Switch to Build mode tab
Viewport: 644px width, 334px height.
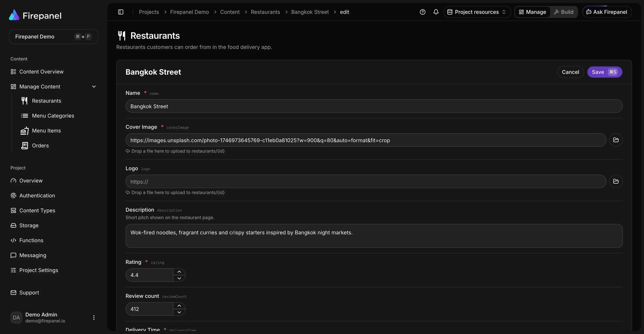point(564,12)
